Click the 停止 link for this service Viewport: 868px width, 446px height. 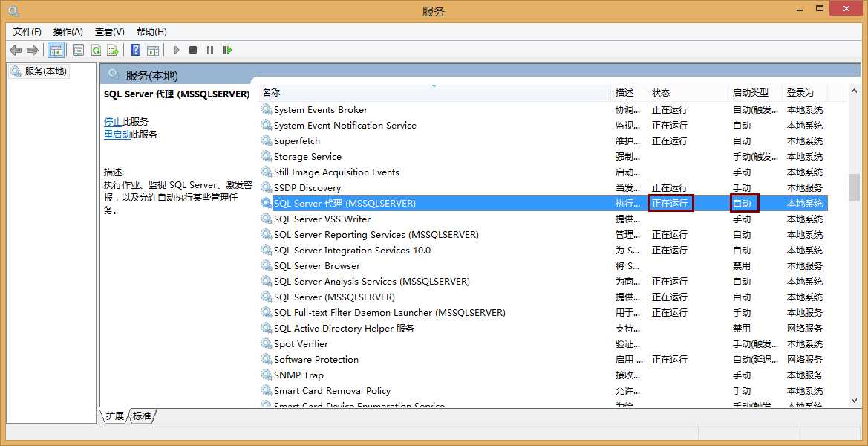[113, 122]
